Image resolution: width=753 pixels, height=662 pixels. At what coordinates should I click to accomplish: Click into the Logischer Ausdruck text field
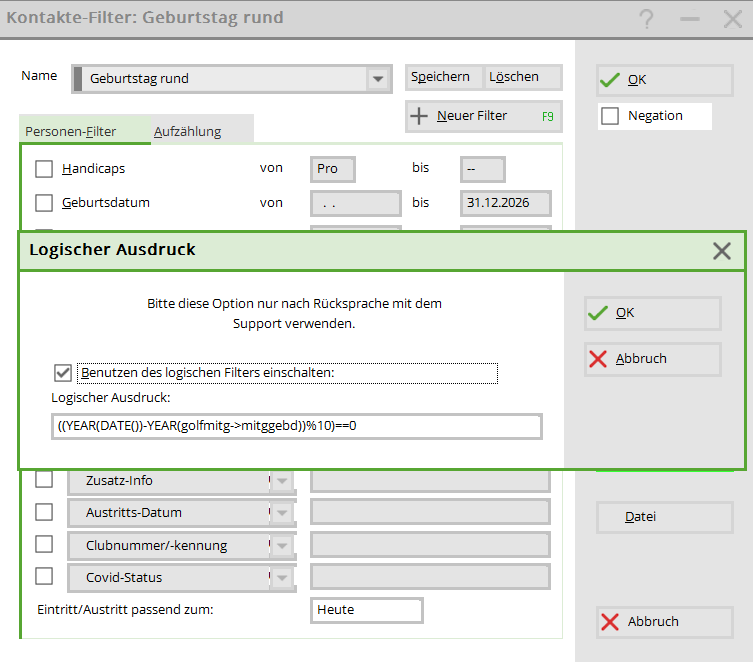[296, 426]
